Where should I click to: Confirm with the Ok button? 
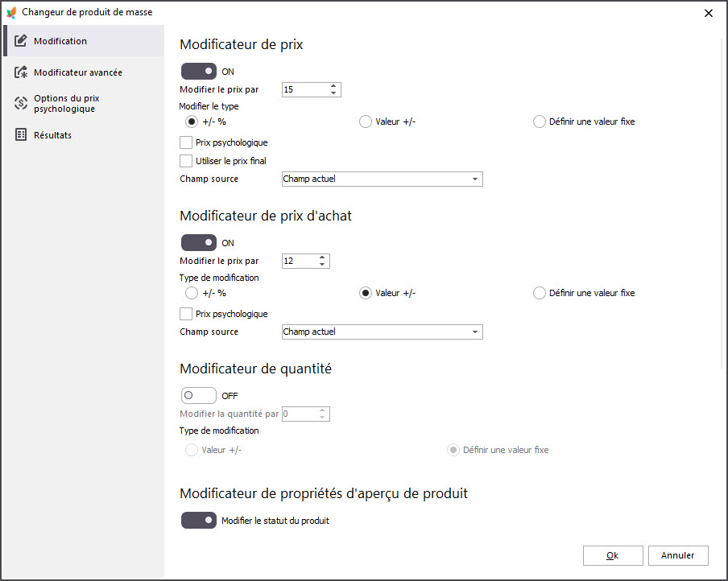613,555
